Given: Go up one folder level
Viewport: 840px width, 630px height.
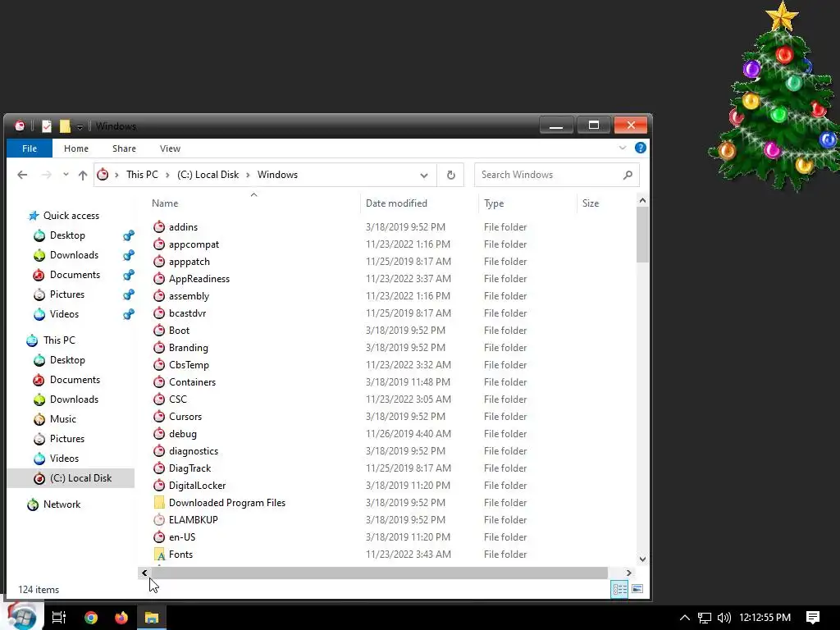Looking at the screenshot, I should pos(83,175).
